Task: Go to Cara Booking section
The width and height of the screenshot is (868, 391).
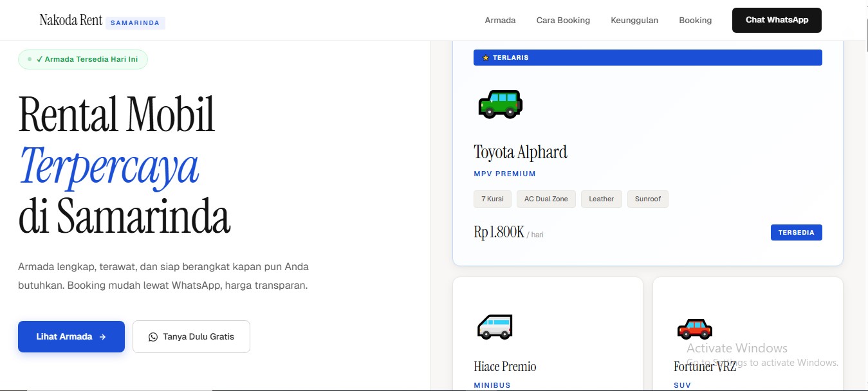Action: tap(563, 21)
